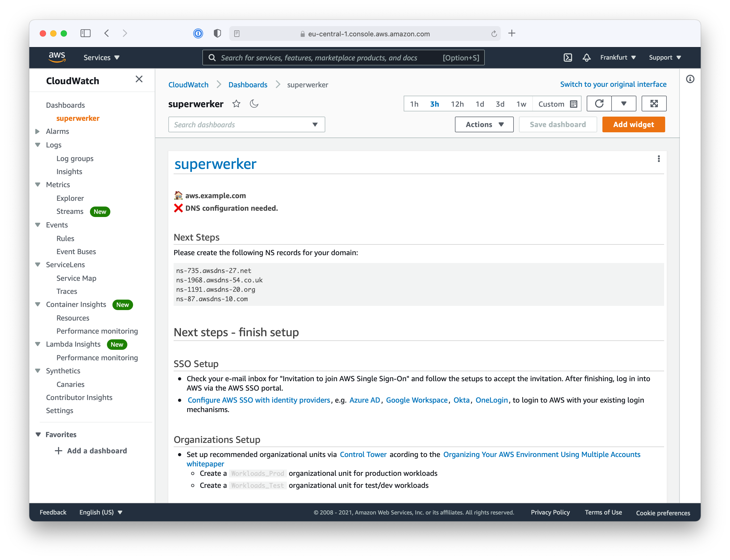Switch to your original interface
This screenshot has height=560, width=730.
(x=613, y=84)
